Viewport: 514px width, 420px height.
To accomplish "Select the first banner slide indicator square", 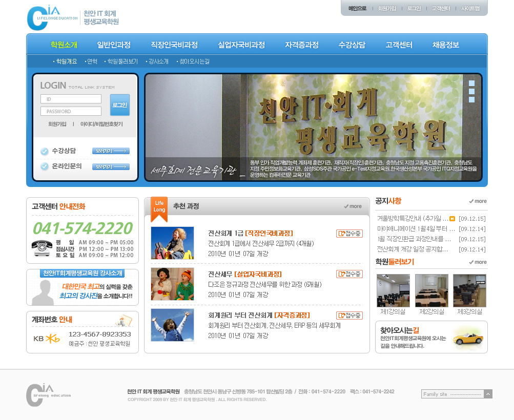I will (471, 83).
